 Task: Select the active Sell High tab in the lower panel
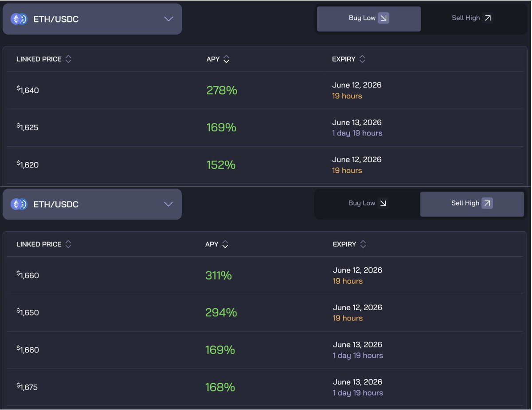pyautogui.click(x=472, y=204)
